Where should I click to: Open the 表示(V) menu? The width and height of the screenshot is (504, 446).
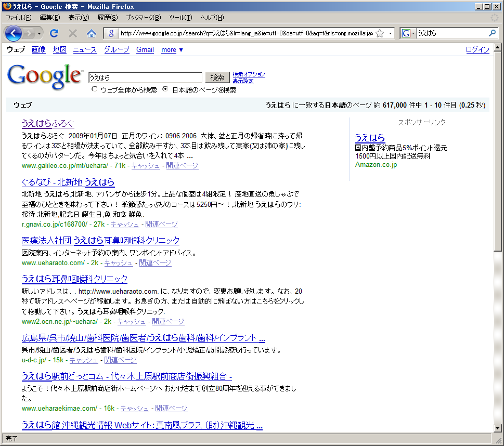pyautogui.click(x=79, y=18)
